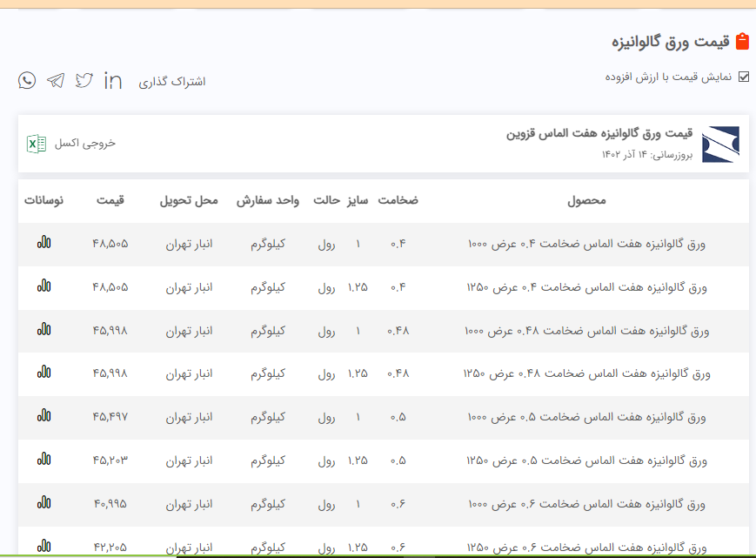Share the page via Telegram icon
Viewport: 756px width, 558px height.
(56, 80)
